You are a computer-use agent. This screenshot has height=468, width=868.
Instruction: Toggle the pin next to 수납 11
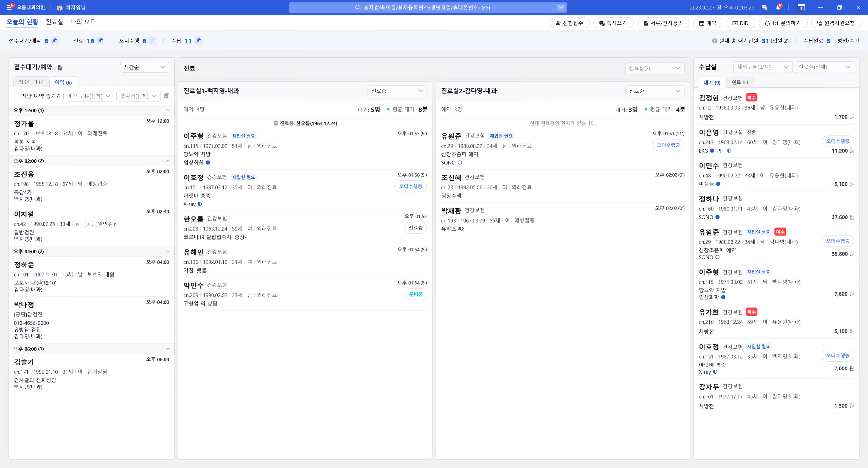tap(198, 40)
